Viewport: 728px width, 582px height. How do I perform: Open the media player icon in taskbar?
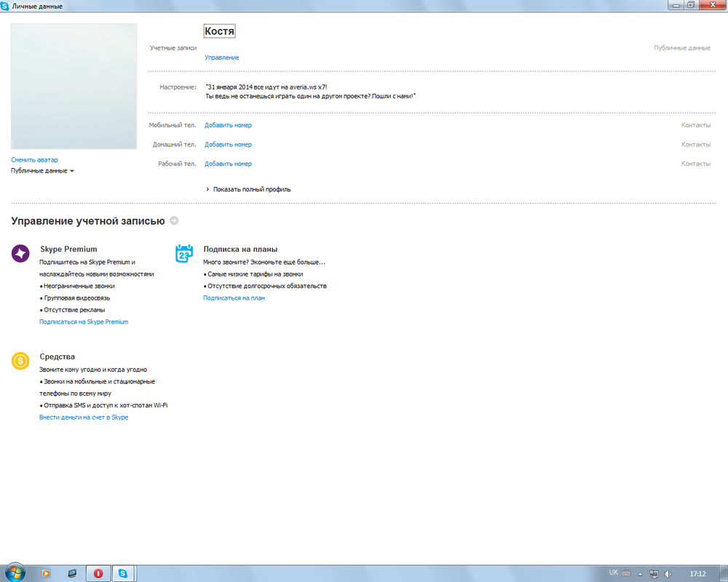coord(46,573)
